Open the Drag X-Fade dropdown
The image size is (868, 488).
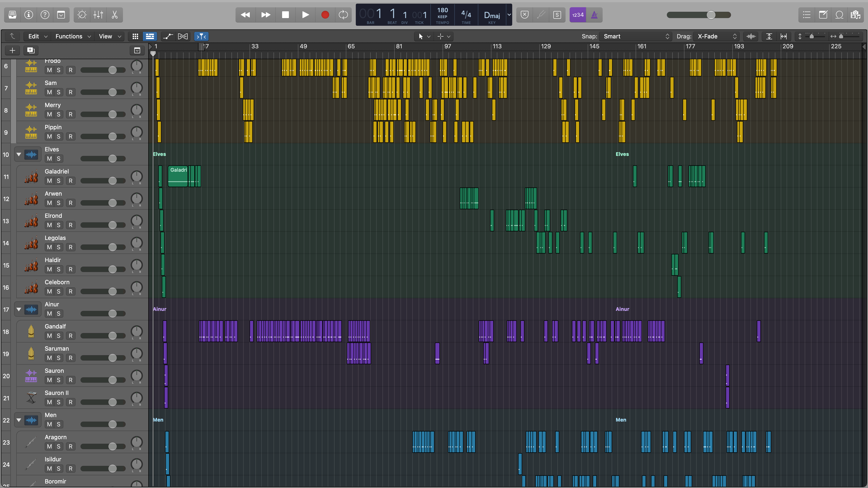point(717,36)
